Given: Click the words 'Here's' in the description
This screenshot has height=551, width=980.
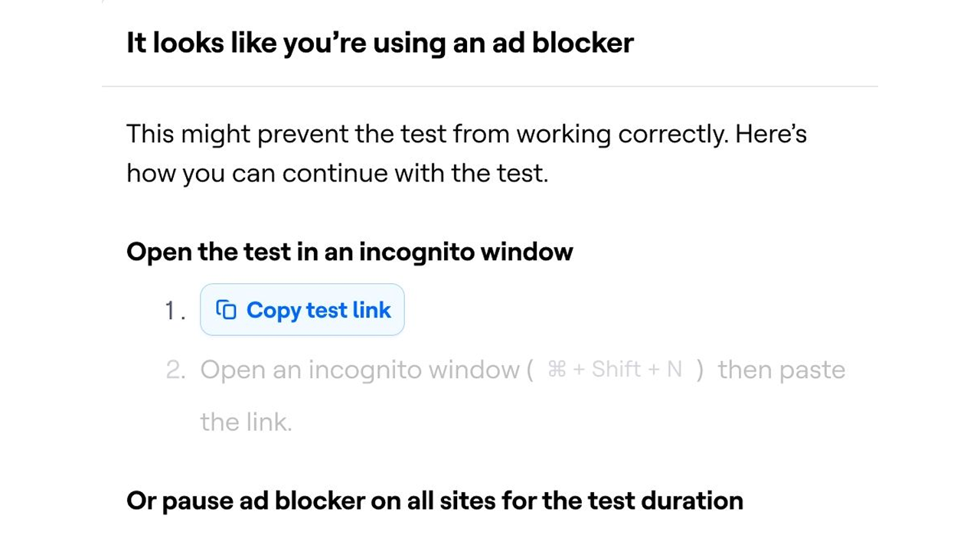Looking at the screenshot, I should coord(770,135).
